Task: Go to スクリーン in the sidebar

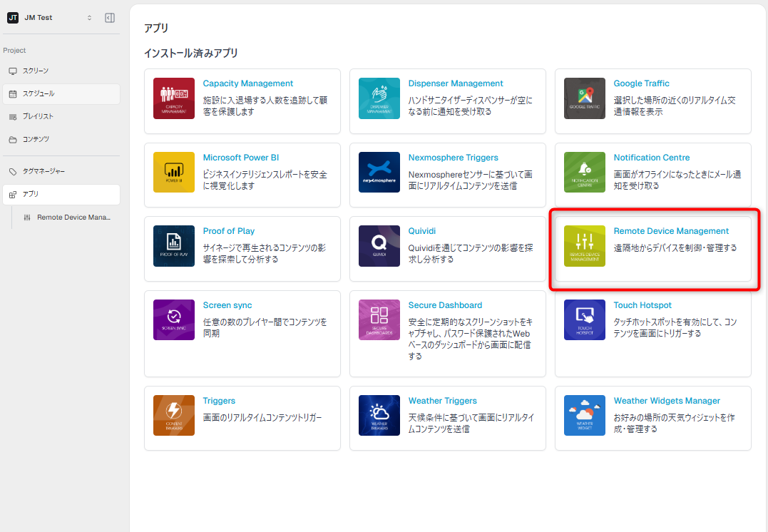Action: 61,71
